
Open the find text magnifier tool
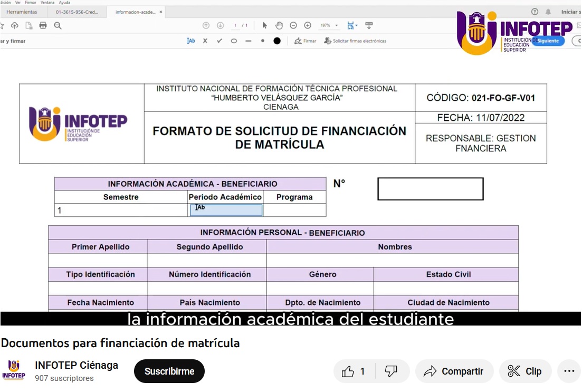[x=58, y=25]
